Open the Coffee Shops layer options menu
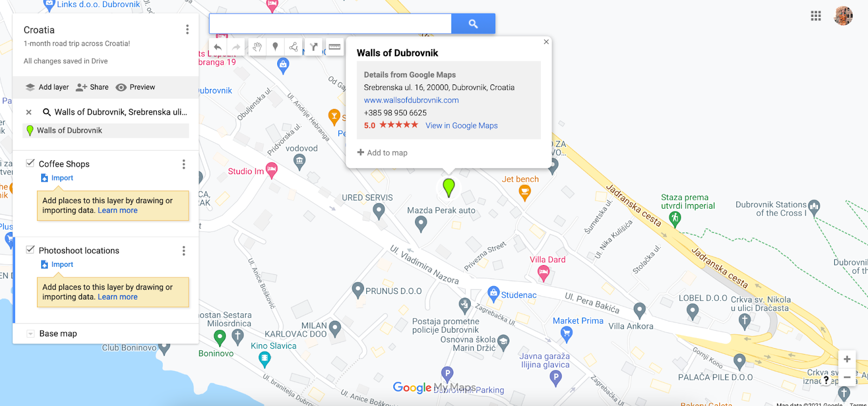Screen dimensions: 868x406 [x=184, y=164]
